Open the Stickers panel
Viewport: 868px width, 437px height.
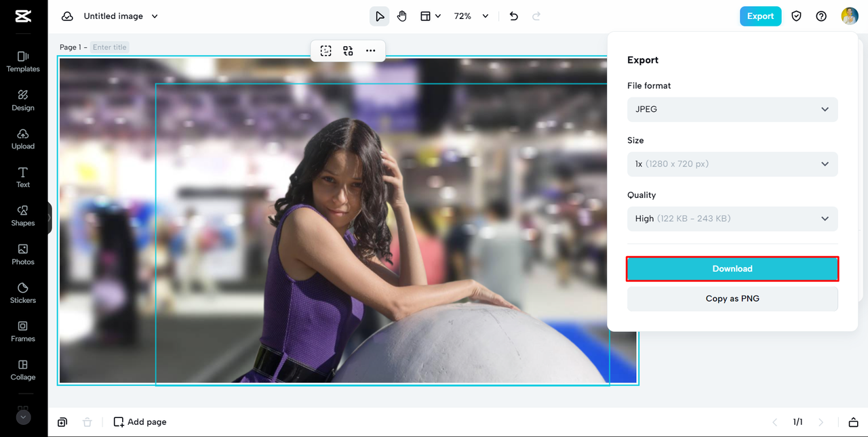[x=23, y=293]
